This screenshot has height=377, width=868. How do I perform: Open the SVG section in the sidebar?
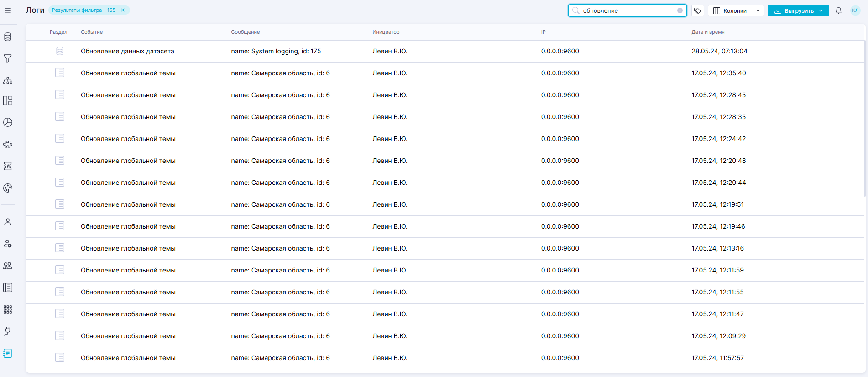pyautogui.click(x=8, y=166)
